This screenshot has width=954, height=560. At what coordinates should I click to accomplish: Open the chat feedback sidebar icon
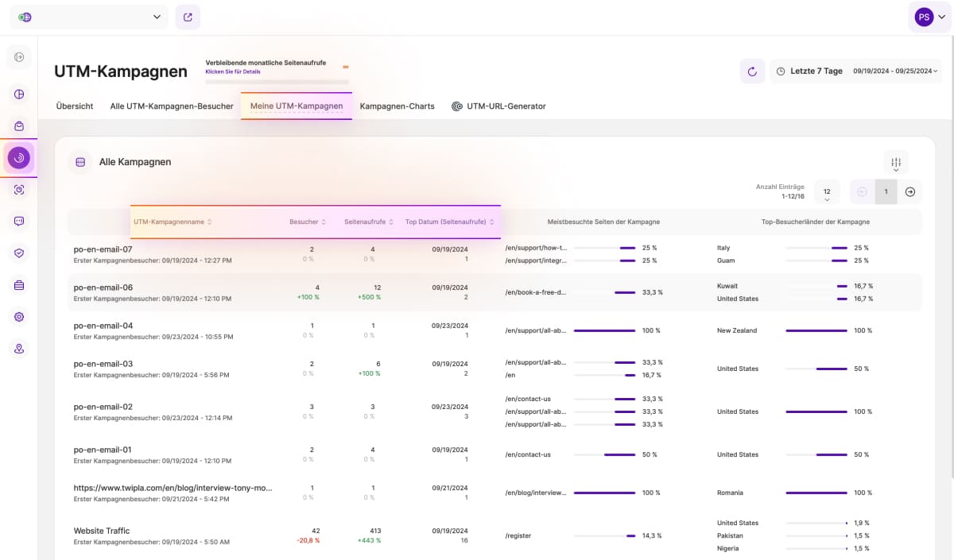point(19,222)
